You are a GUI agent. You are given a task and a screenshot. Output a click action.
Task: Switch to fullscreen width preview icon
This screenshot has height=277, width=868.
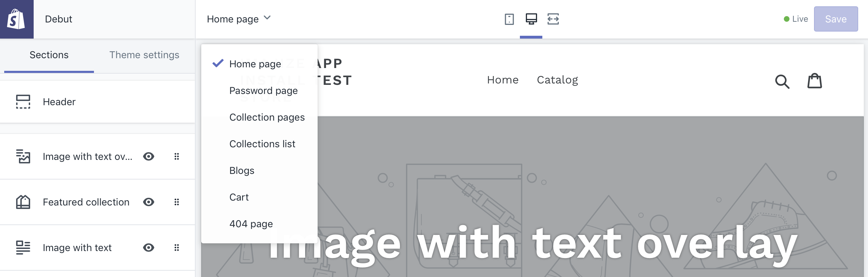click(x=553, y=19)
